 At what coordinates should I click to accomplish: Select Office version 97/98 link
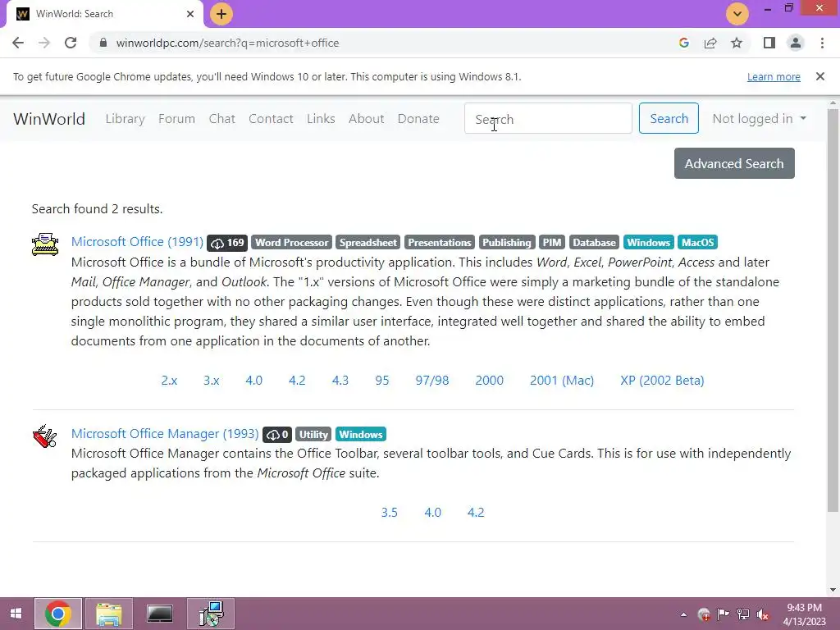pos(432,381)
